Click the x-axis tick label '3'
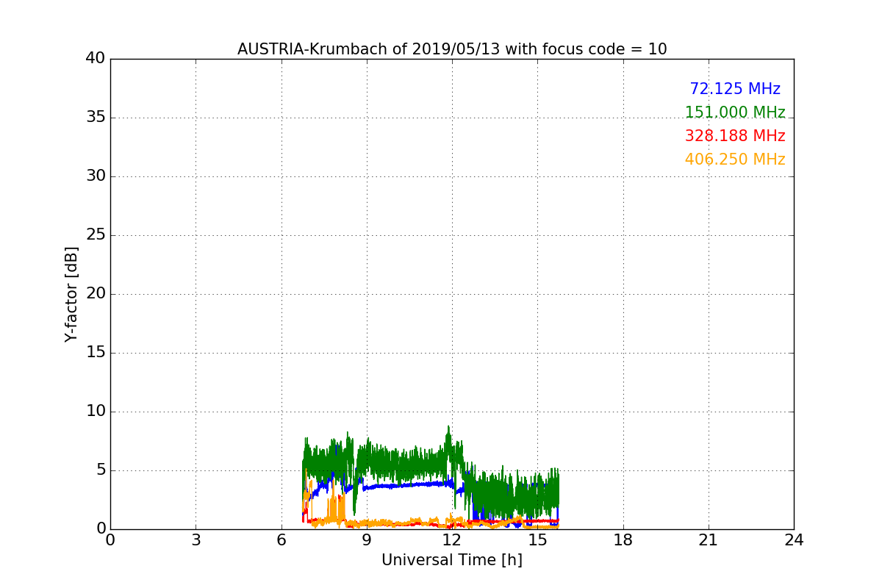The height and width of the screenshot is (588, 882). click(196, 539)
